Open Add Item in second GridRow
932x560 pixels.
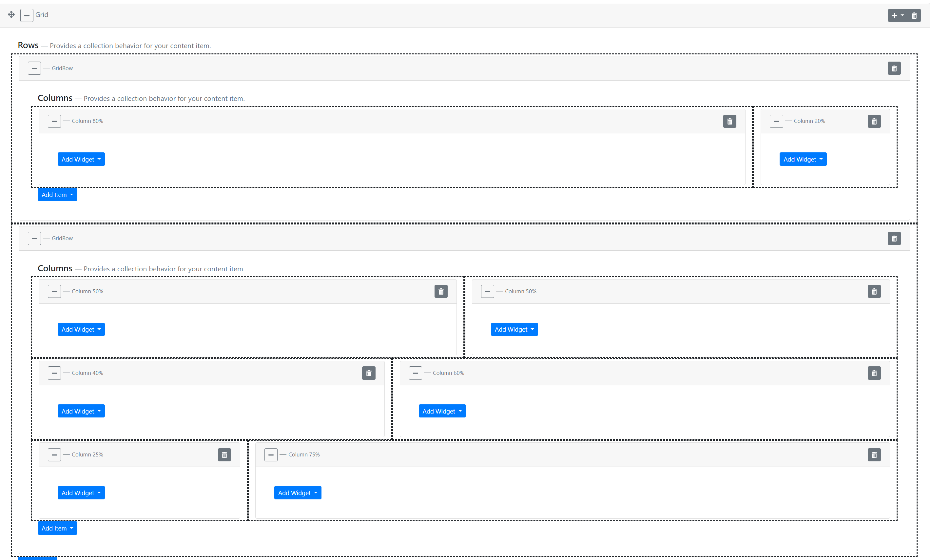click(x=57, y=528)
